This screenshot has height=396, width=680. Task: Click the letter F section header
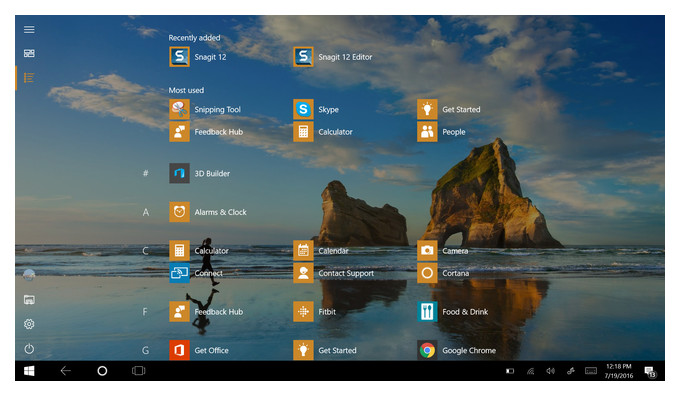point(145,312)
